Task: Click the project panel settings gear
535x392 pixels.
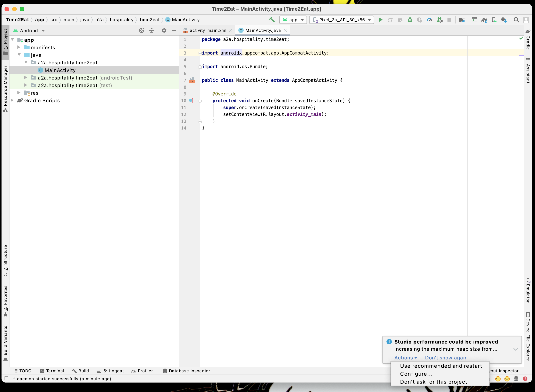Action: (x=164, y=30)
